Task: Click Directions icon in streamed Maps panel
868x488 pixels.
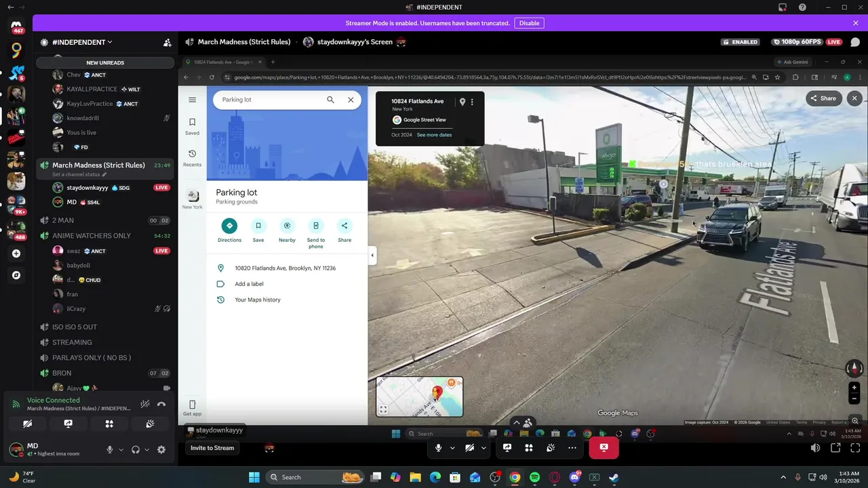Action: 229,226
